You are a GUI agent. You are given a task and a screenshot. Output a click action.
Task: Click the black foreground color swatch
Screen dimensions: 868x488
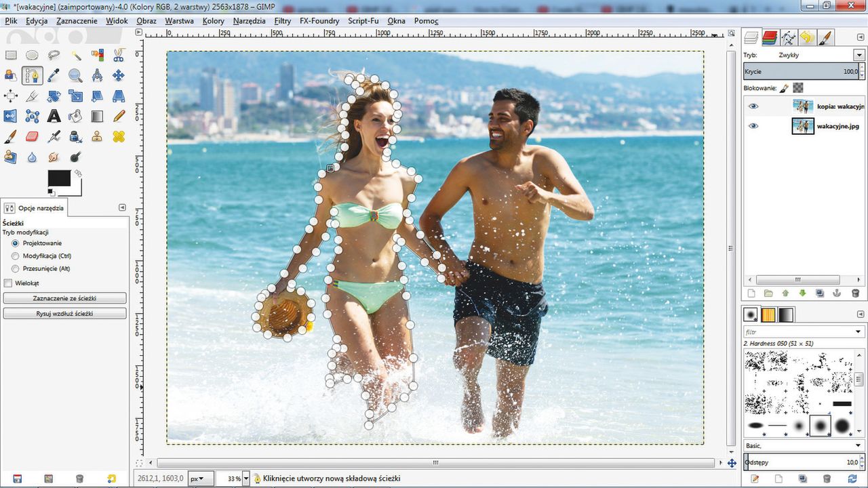(x=59, y=178)
